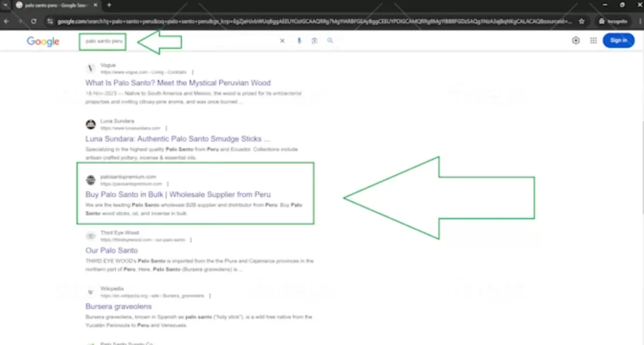Viewport: 644px width, 345px height.
Task: Click Sign in button
Action: pos(618,40)
